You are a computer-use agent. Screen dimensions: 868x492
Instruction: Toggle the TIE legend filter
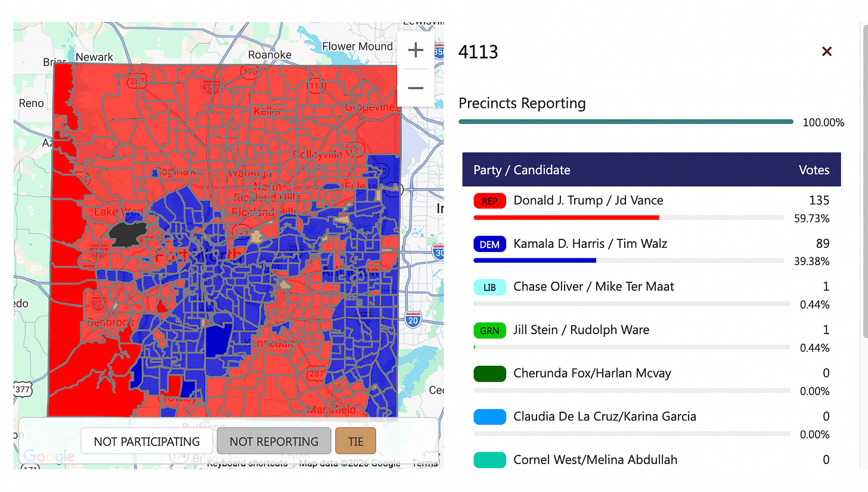pos(355,441)
